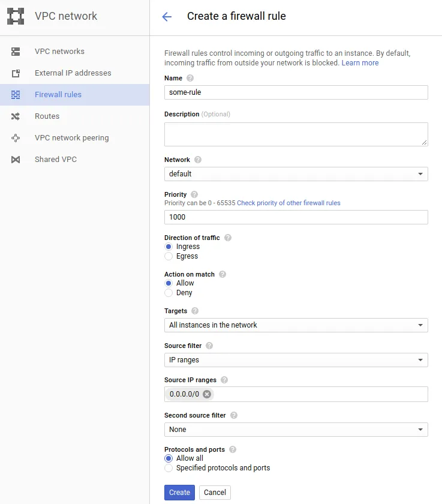
Task: Expand the Targets dropdown
Action: pyautogui.click(x=296, y=325)
